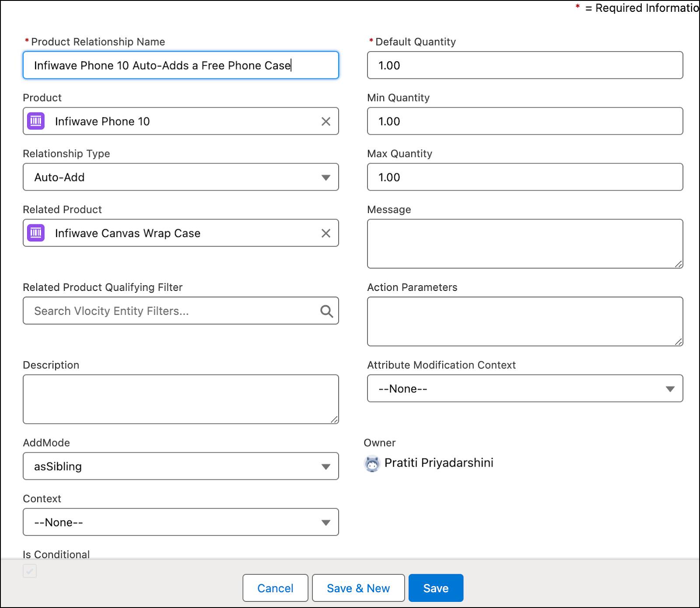Click the Default Quantity label

tap(416, 42)
